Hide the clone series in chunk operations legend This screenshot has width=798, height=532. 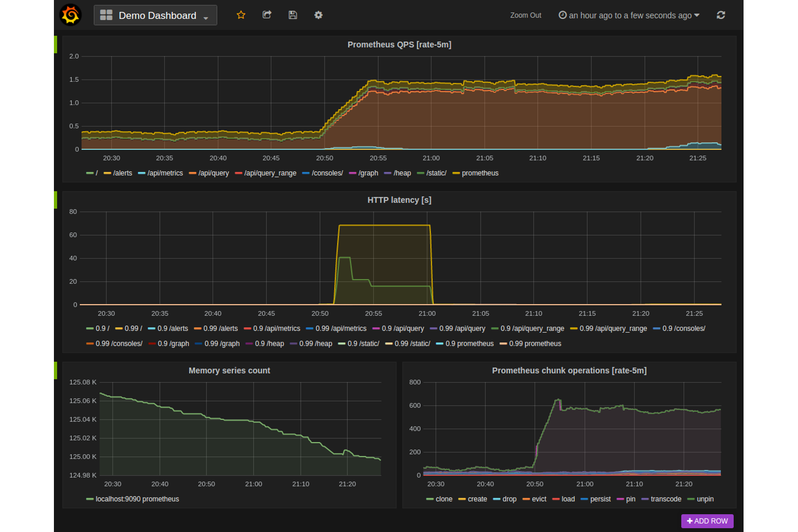pyautogui.click(x=444, y=499)
